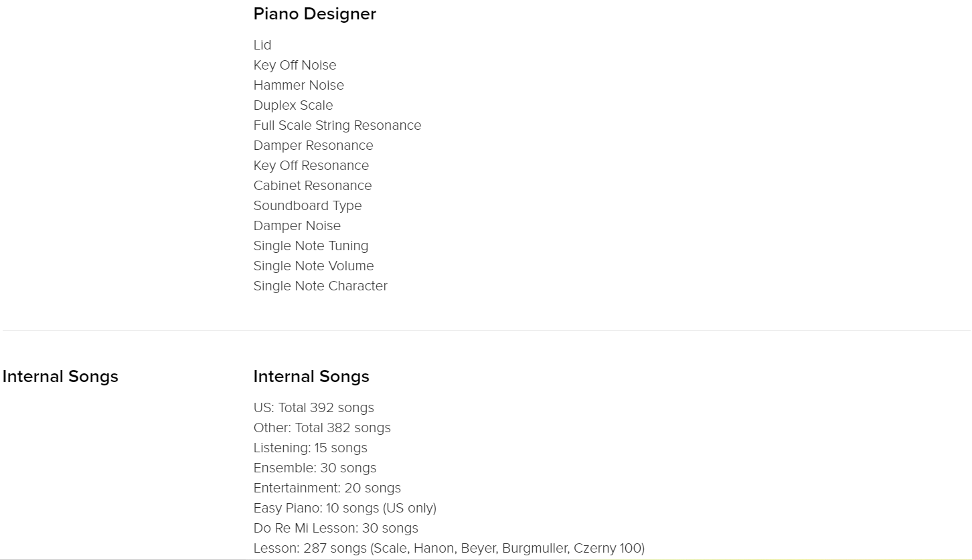Select Lesson: 287 songs line
The width and height of the screenshot is (972, 560).
tap(449, 548)
